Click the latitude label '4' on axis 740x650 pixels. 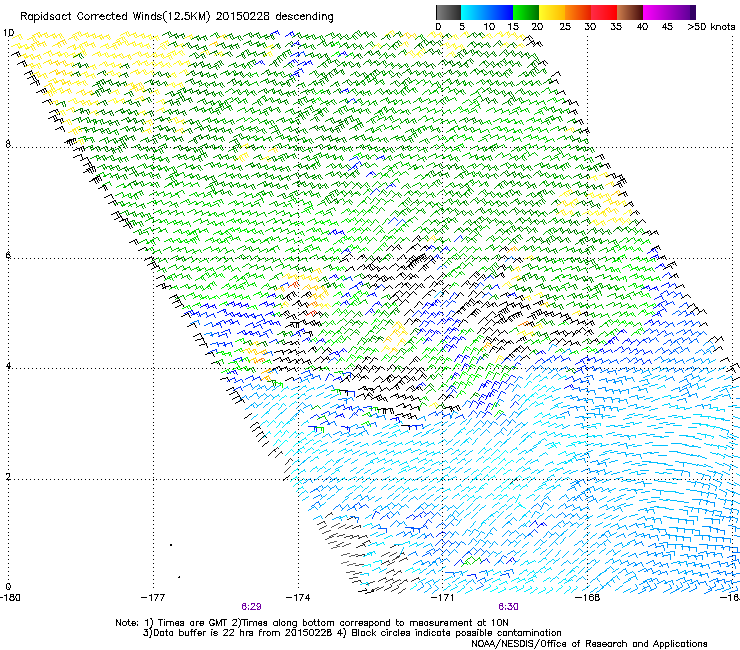8,366
